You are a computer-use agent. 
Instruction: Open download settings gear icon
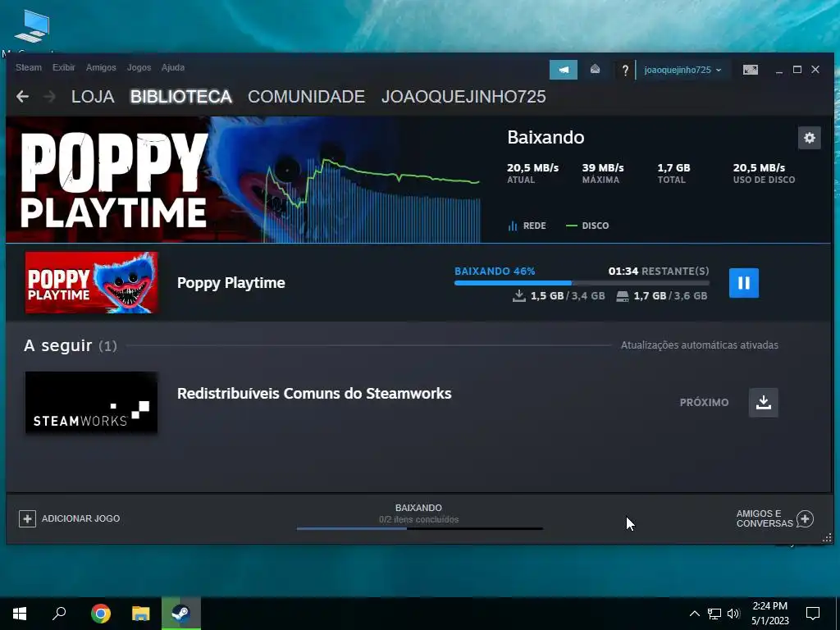pos(809,138)
